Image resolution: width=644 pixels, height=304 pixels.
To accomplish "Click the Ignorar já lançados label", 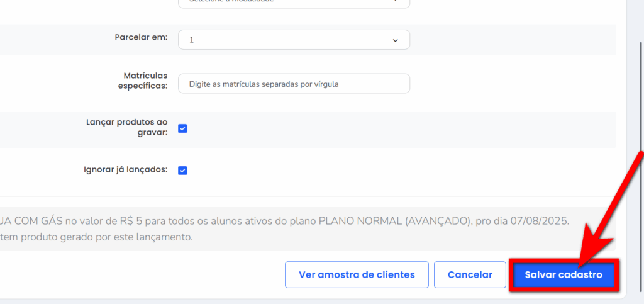I will [125, 170].
